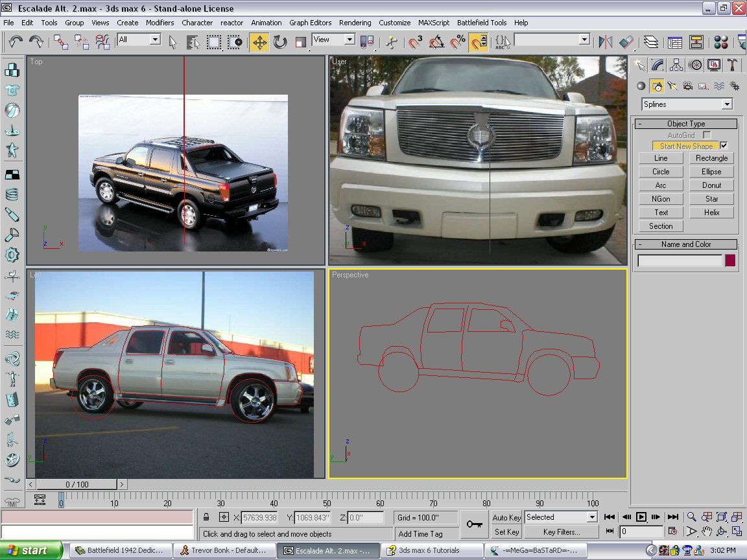The height and width of the screenshot is (560, 747).
Task: Choose the Select and Move tool
Action: [259, 42]
